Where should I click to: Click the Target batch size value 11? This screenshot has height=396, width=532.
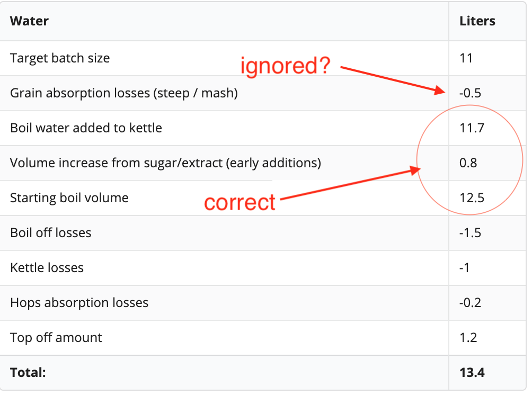point(466,58)
